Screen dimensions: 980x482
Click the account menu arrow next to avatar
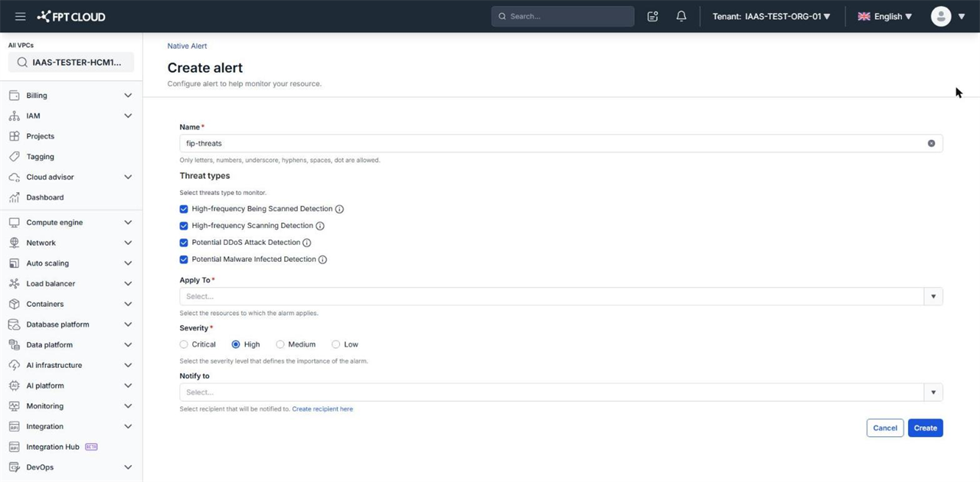(962, 16)
